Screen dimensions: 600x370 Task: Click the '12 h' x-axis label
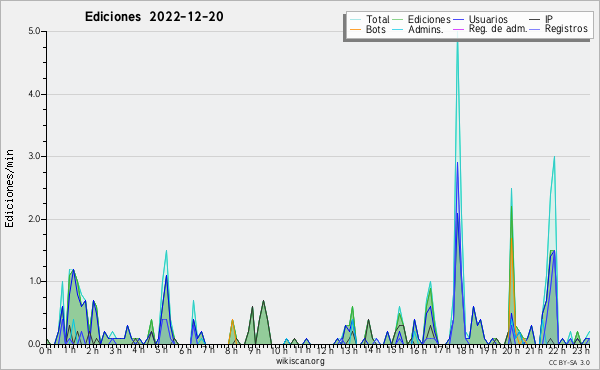point(325,351)
